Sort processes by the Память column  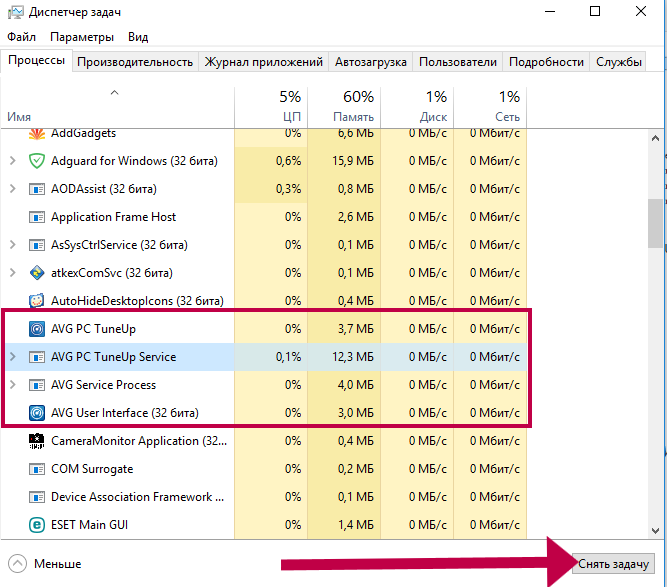(x=345, y=107)
